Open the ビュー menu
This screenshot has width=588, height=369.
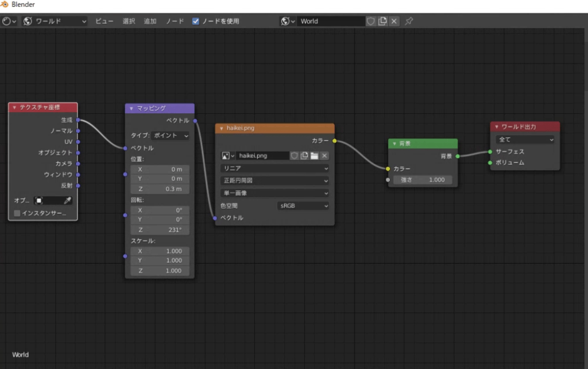[104, 21]
